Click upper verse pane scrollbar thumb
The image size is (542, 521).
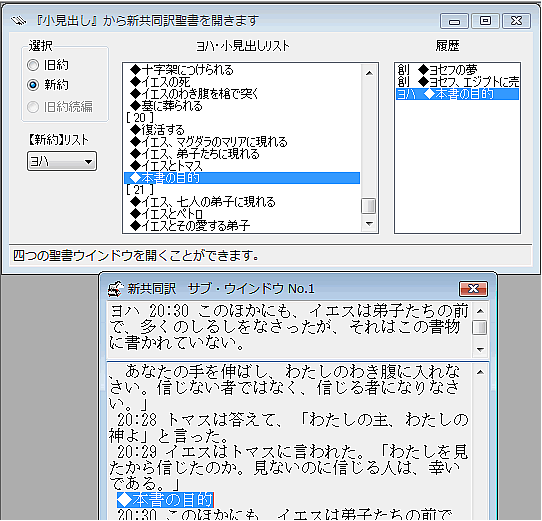tap(480, 328)
